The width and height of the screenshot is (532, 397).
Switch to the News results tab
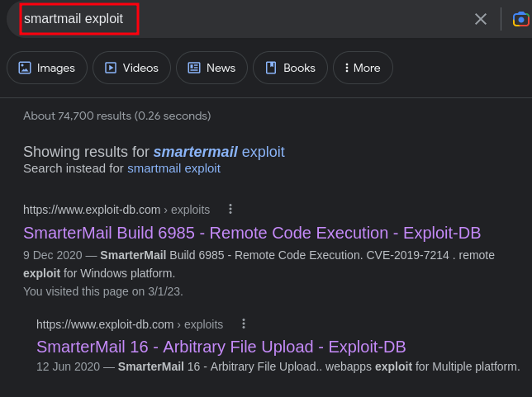tap(211, 68)
